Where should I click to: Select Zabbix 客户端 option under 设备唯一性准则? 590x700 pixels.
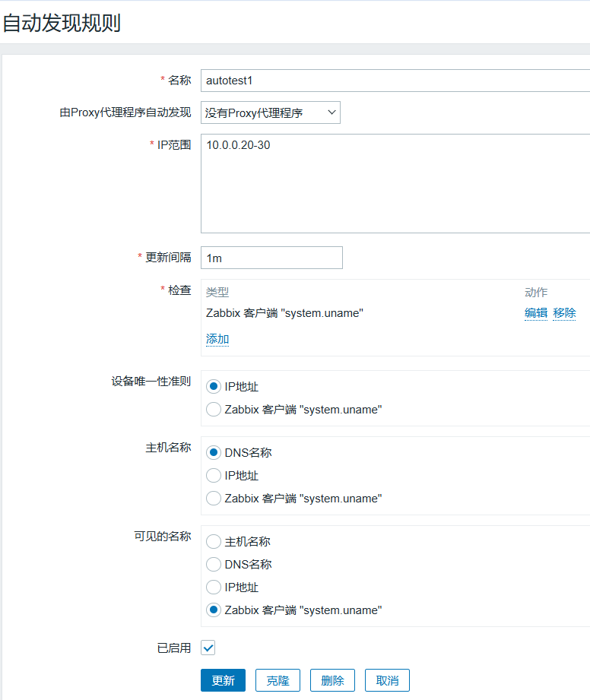point(214,410)
